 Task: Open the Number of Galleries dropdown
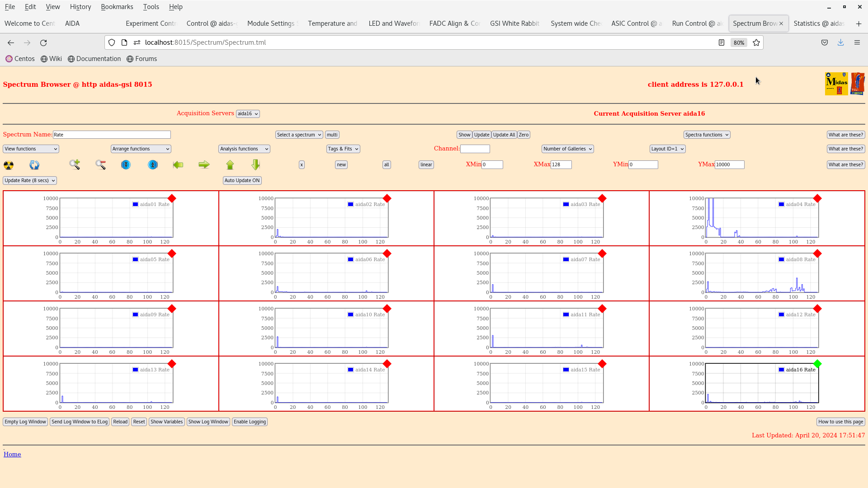[567, 149]
